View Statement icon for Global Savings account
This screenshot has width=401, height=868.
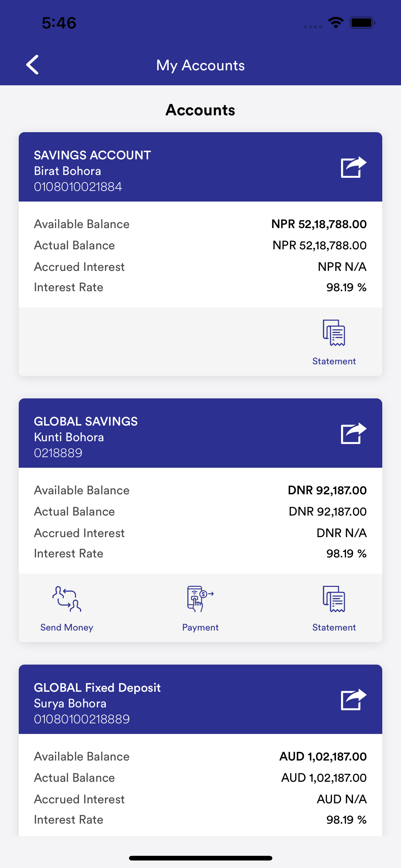point(334,599)
